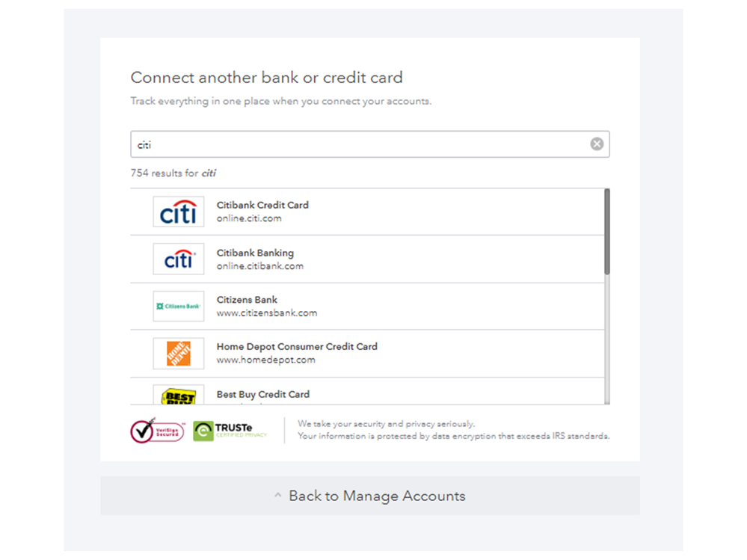The image size is (747, 560).
Task: Clear the search field with the X icon
Action: [x=597, y=144]
